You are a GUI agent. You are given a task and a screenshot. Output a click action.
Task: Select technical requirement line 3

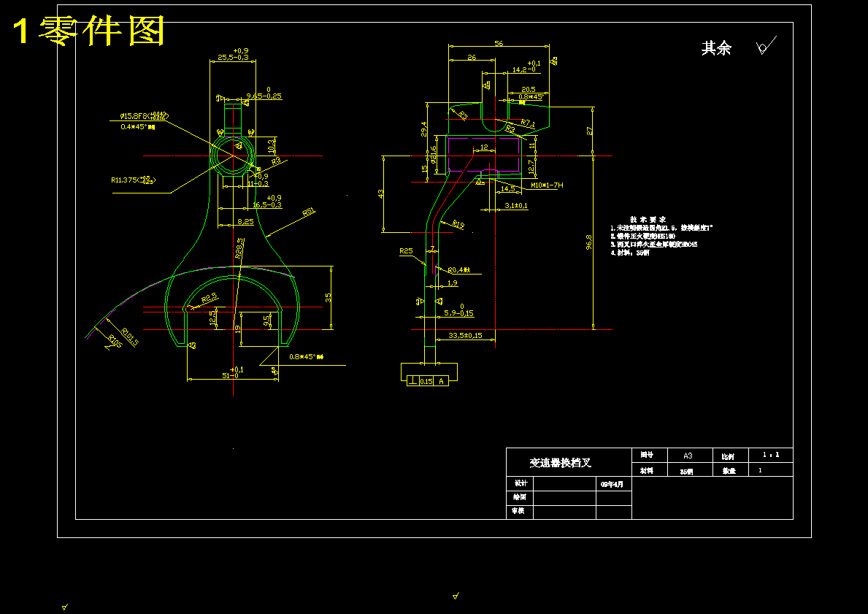coord(654,244)
